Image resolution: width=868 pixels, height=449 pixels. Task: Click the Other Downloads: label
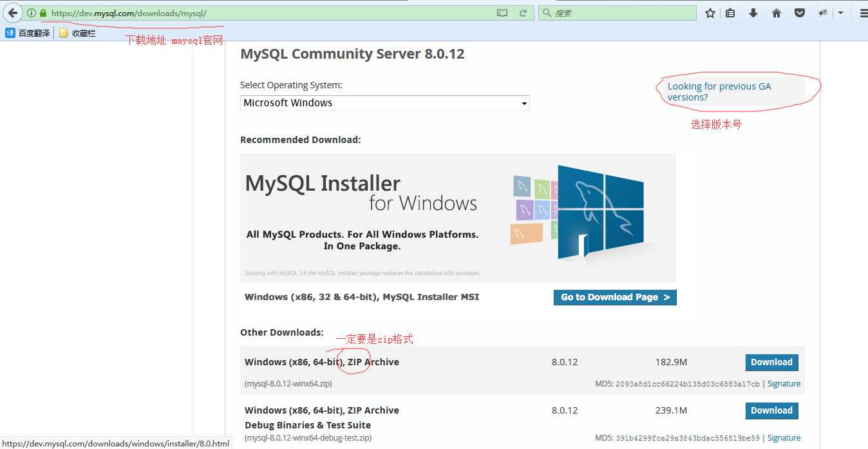(x=282, y=332)
